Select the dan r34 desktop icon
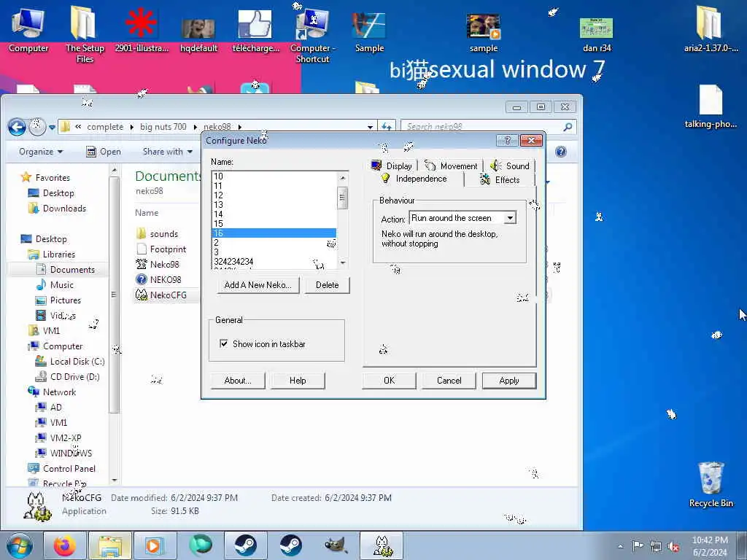 coord(597,34)
